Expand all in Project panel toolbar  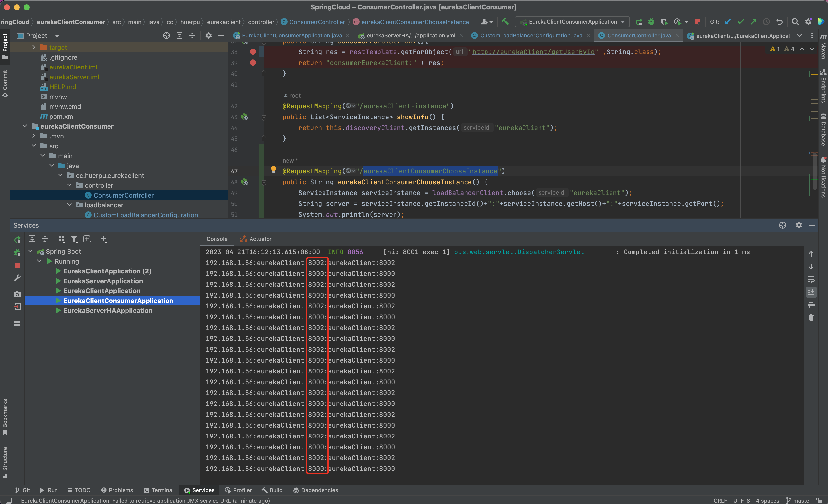point(180,35)
